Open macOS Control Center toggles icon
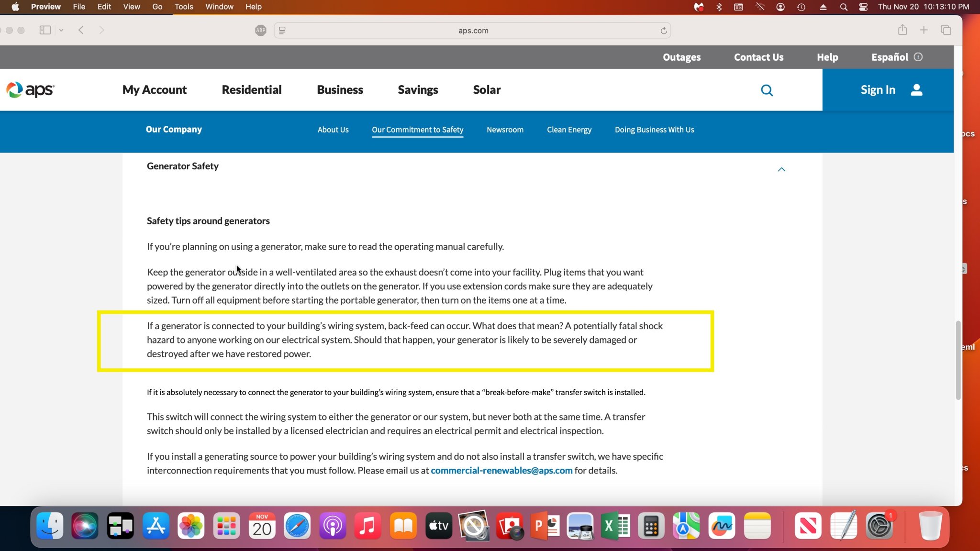The image size is (980, 551). pos(863,7)
